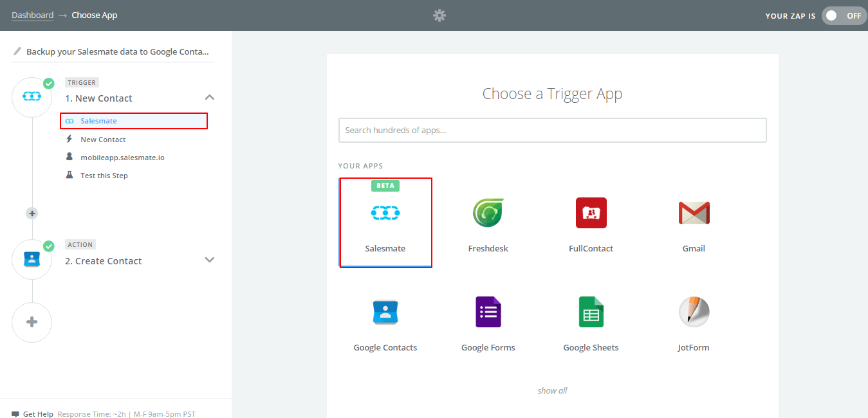Click the Zapier logo in header
The width and height of the screenshot is (868, 418).
(x=439, y=15)
